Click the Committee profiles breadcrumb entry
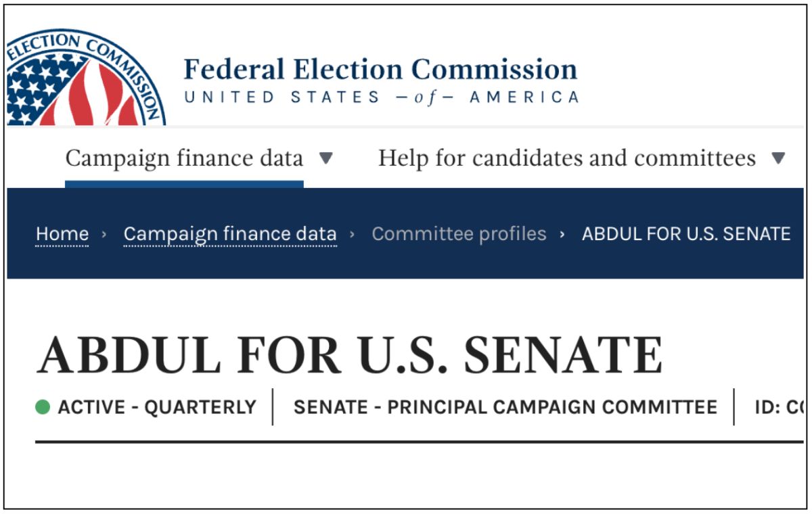812x516 pixels. point(459,233)
